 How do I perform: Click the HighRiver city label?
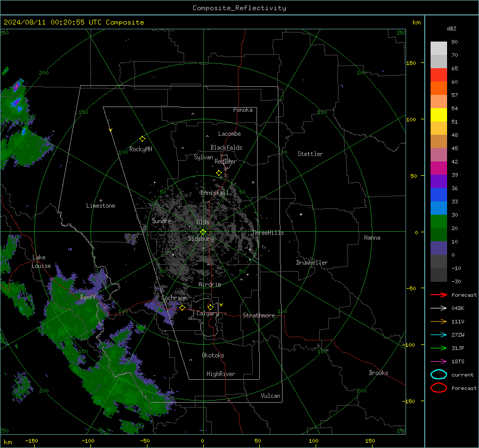pos(221,374)
